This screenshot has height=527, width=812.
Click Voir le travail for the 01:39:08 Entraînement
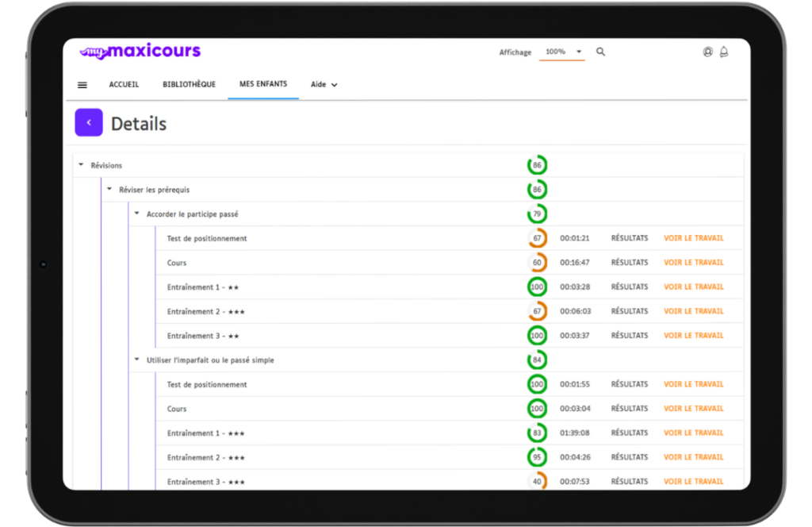(x=693, y=433)
